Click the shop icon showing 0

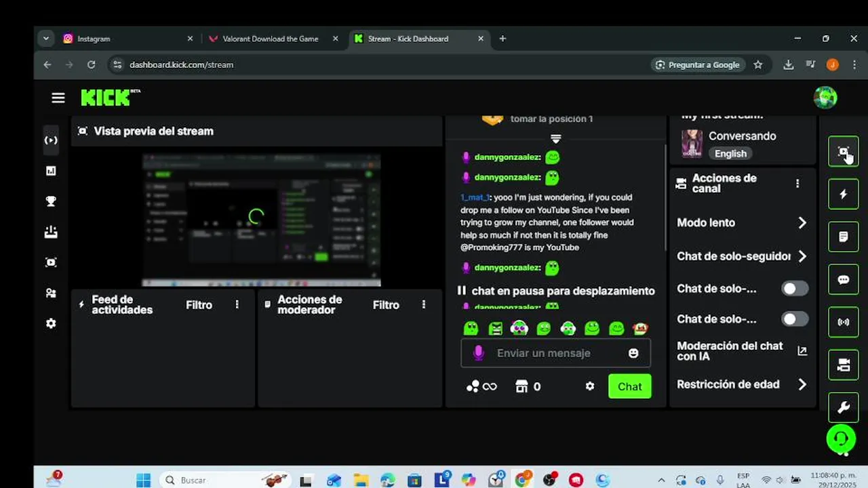528,386
